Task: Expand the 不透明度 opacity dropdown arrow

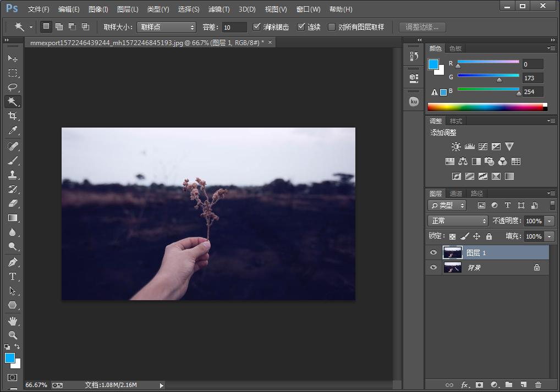Action: [550, 221]
